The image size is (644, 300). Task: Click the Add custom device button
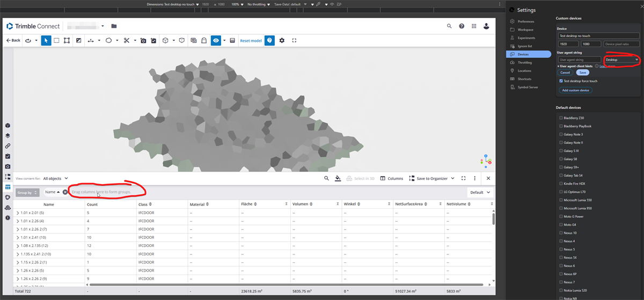[x=575, y=90]
